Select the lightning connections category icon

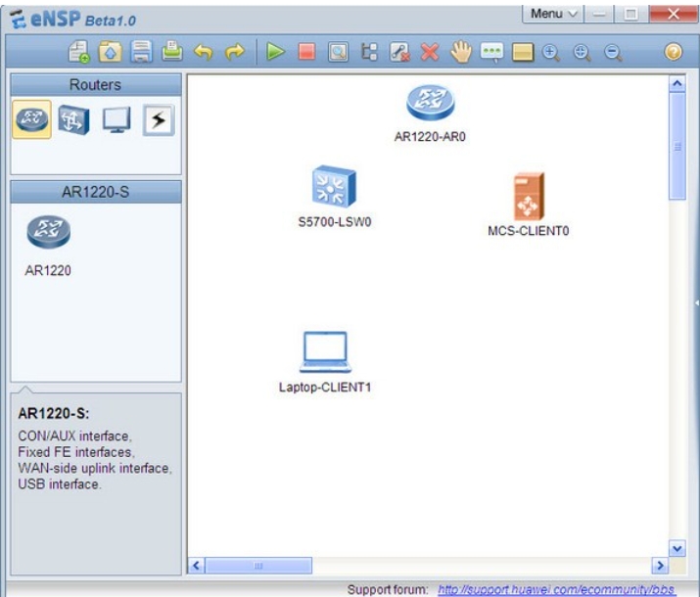coord(159,120)
